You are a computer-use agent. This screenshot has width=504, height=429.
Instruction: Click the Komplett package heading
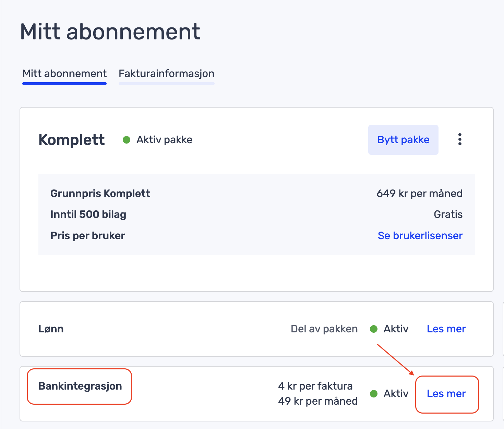coord(72,140)
